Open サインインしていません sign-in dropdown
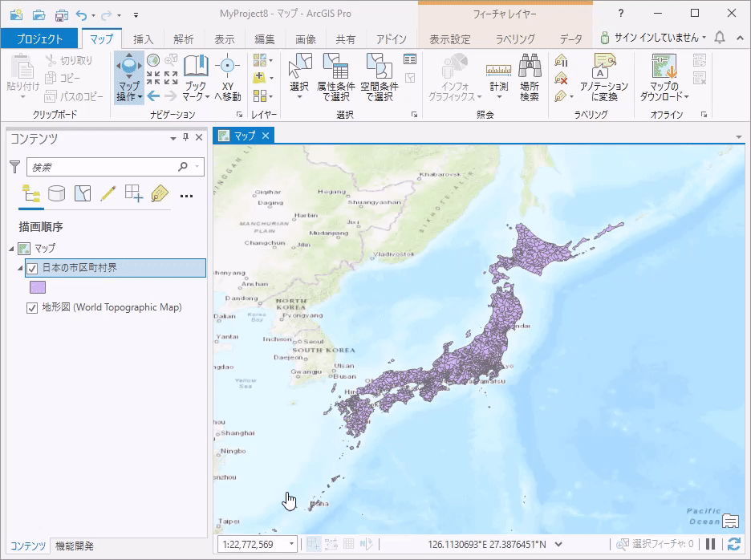Screen dimensions: 751x560 click(654, 38)
